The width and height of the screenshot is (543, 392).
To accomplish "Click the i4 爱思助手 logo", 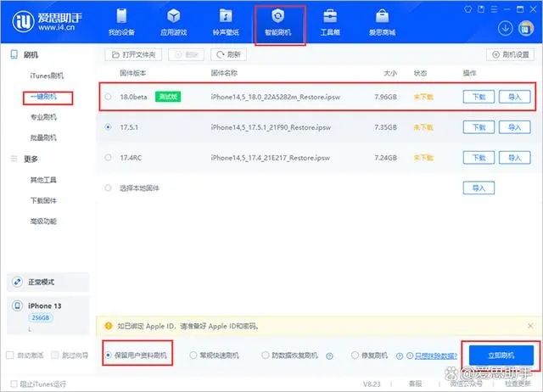I will [48, 21].
